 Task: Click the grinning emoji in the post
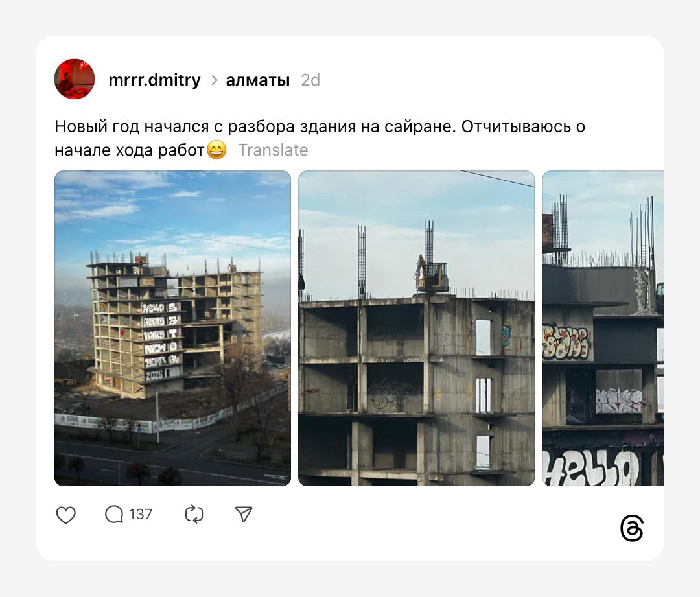[x=216, y=150]
